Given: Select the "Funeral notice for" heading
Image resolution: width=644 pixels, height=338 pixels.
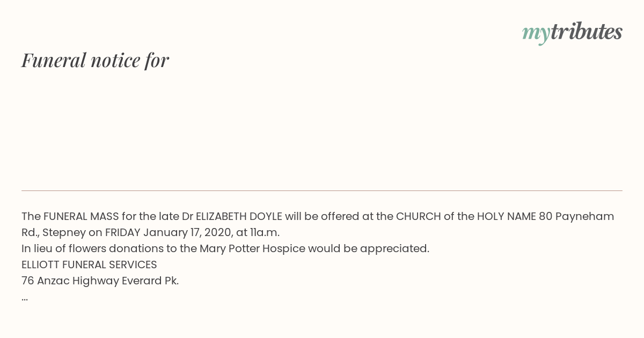Looking at the screenshot, I should coord(95,60).
